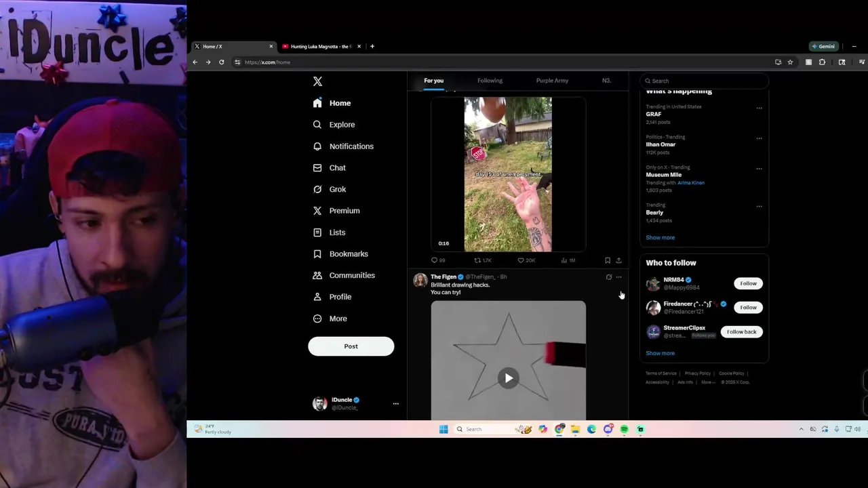This screenshot has width=868, height=488.
Task: Share the unemployment video post
Action: point(618,260)
